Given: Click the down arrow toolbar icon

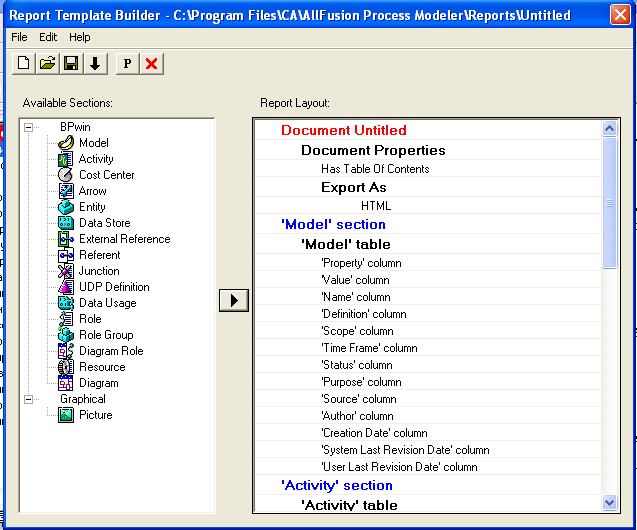Looking at the screenshot, I should [95, 64].
